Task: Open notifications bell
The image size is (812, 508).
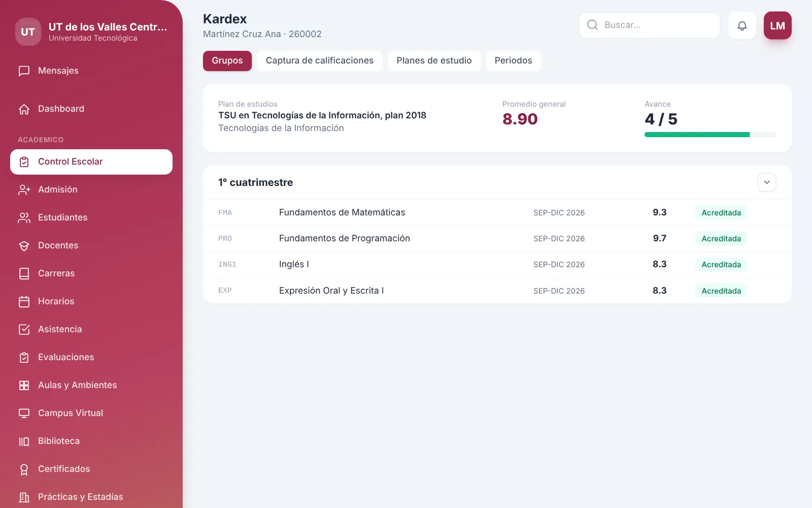Action: click(x=742, y=25)
